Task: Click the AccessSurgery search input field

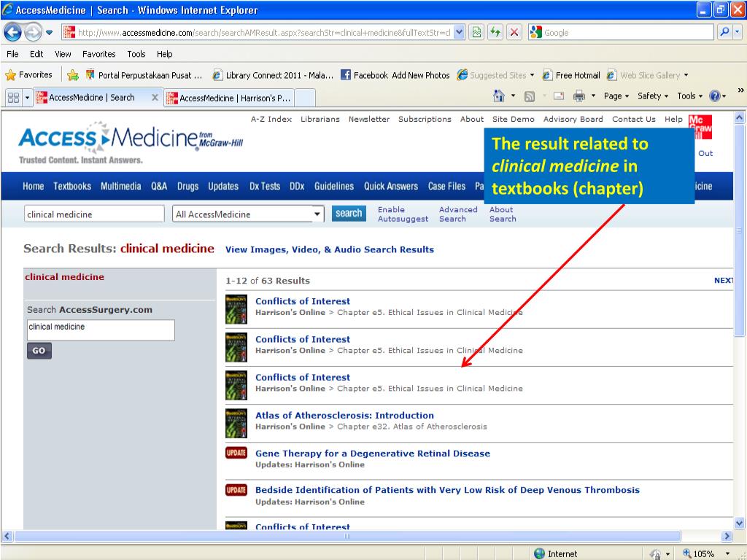Action: 101,330
